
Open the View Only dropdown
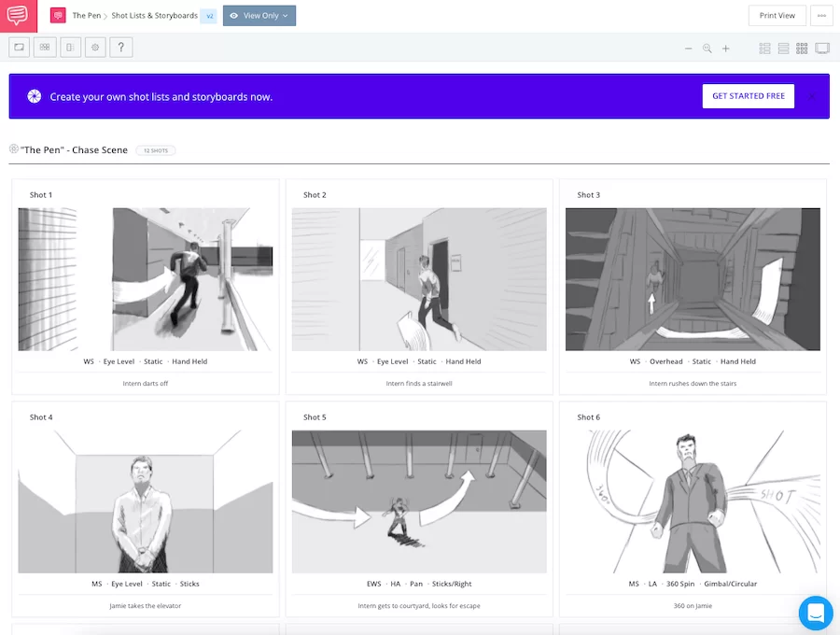coord(259,16)
